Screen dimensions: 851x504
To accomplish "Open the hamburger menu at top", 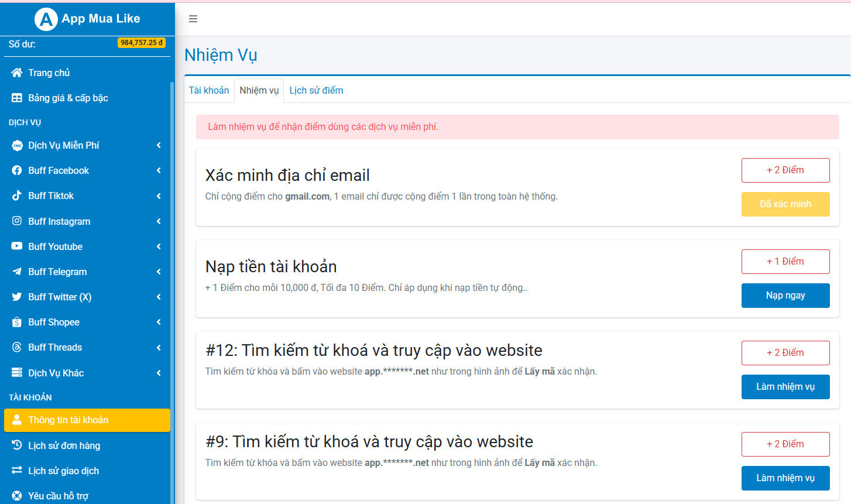I will (x=193, y=19).
